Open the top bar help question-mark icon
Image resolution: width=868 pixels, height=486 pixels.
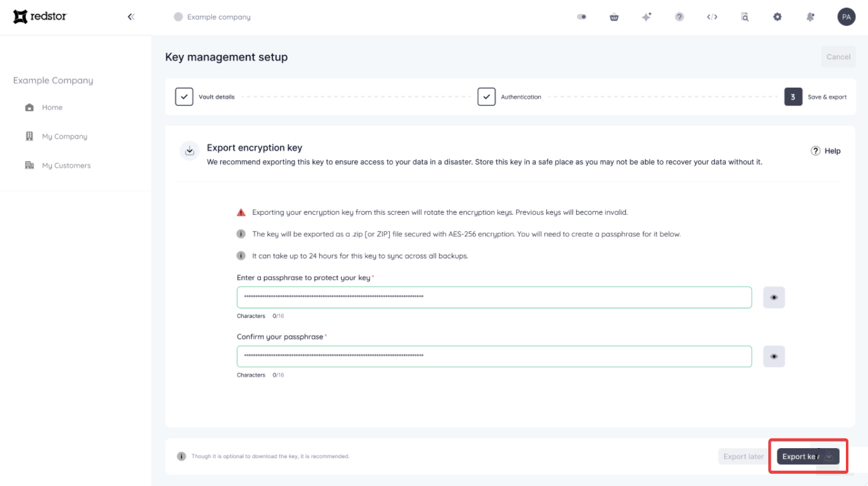679,17
